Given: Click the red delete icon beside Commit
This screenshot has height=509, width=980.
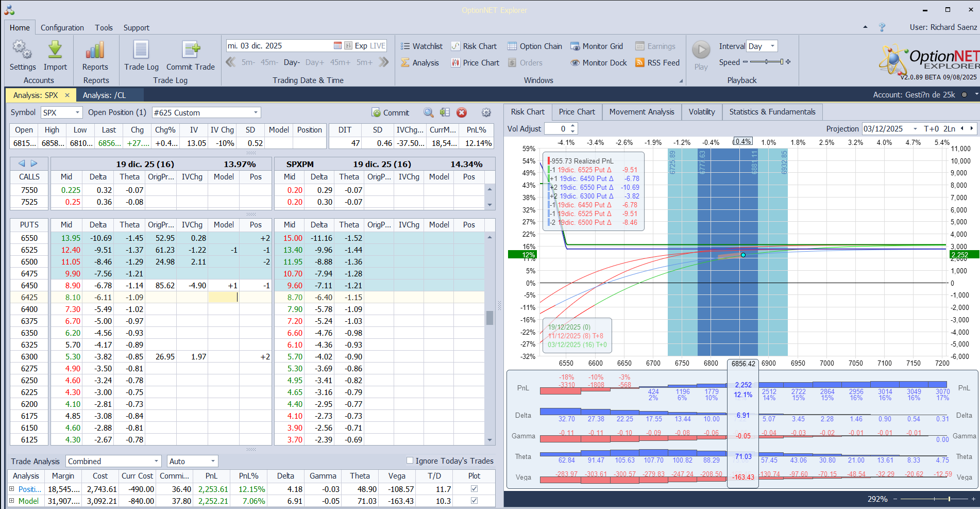Looking at the screenshot, I should [462, 112].
